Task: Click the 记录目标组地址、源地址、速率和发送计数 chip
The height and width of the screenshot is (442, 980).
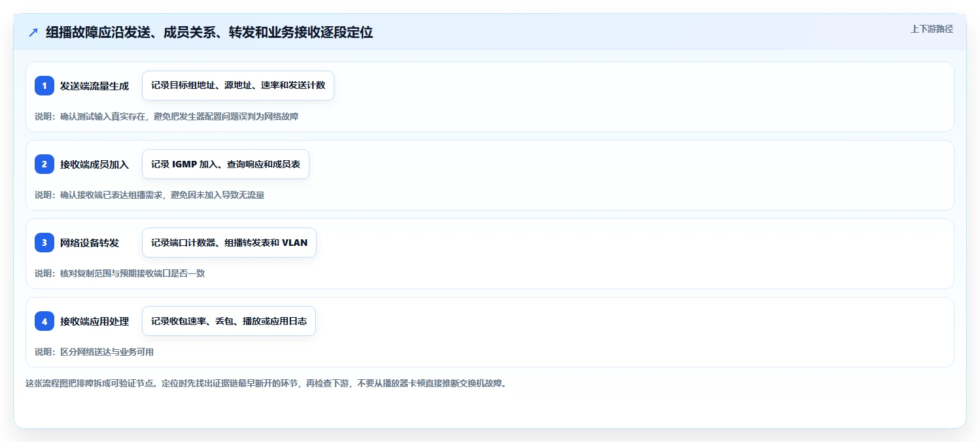Action: tap(238, 86)
